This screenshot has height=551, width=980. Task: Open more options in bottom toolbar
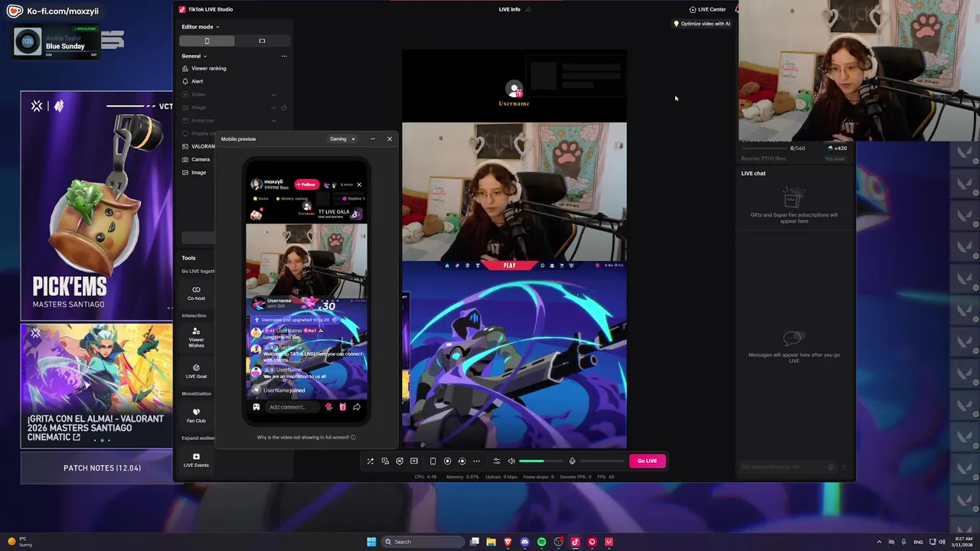[476, 461]
